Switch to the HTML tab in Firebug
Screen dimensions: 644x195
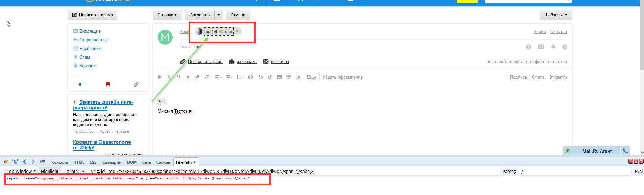pyautogui.click(x=79, y=162)
